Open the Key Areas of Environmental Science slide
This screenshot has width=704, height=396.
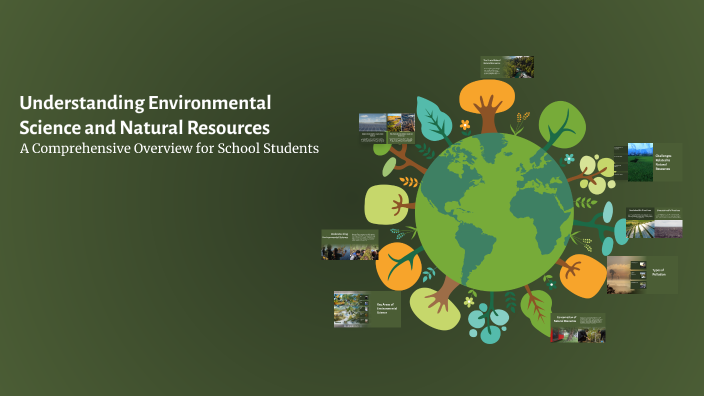click(x=367, y=309)
